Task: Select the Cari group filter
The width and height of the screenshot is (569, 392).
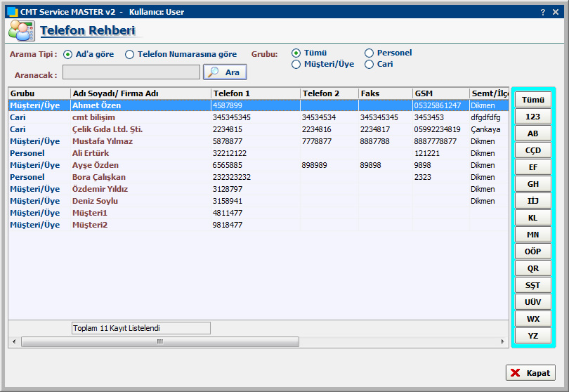Action: tap(369, 65)
